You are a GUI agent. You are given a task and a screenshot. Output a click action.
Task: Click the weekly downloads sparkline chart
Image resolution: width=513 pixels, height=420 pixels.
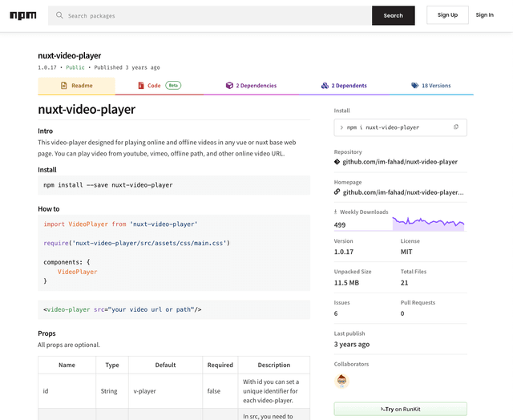pos(428,223)
